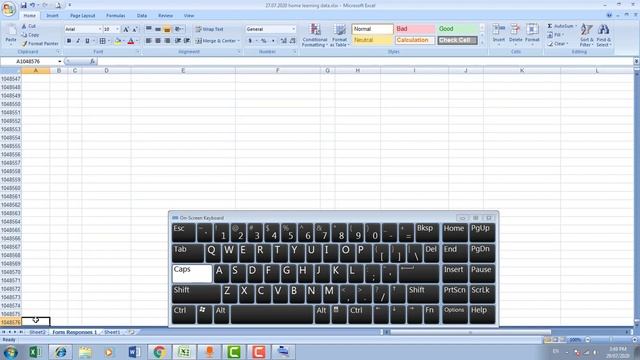Increase font size with grow font icon
640x360 pixels.
point(126,29)
